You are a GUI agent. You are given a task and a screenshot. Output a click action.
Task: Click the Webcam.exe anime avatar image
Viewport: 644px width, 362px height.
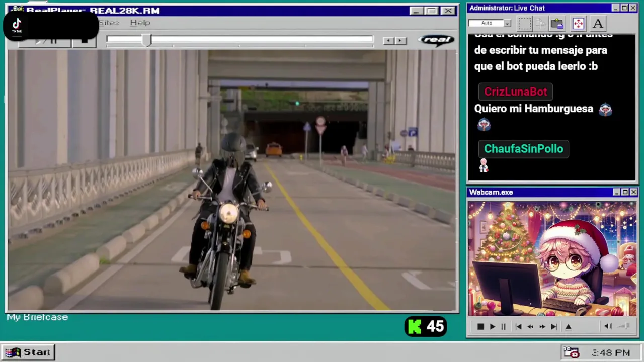click(552, 259)
